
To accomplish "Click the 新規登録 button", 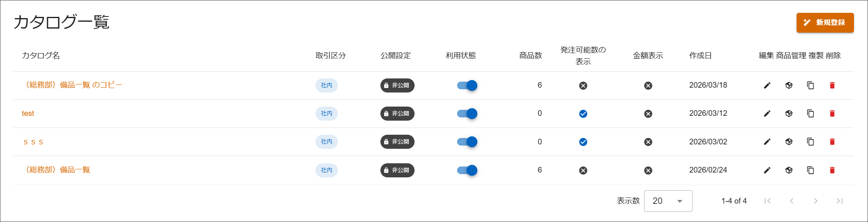I will coord(825,23).
